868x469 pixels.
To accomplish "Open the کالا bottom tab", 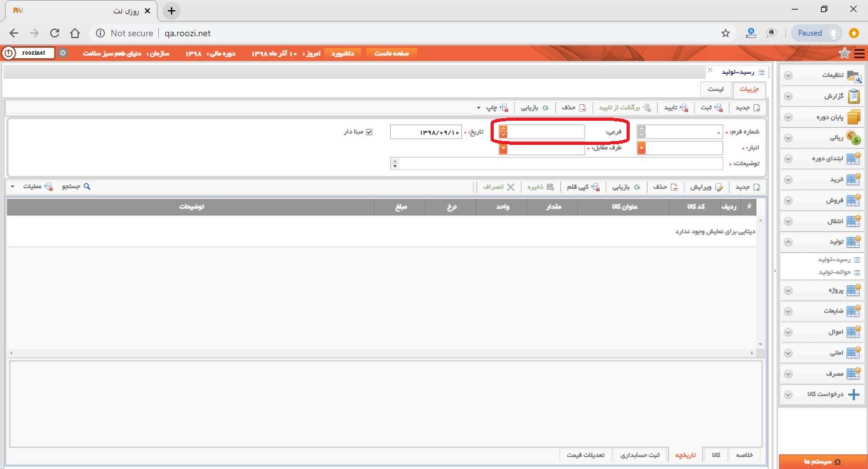I will click(x=715, y=455).
